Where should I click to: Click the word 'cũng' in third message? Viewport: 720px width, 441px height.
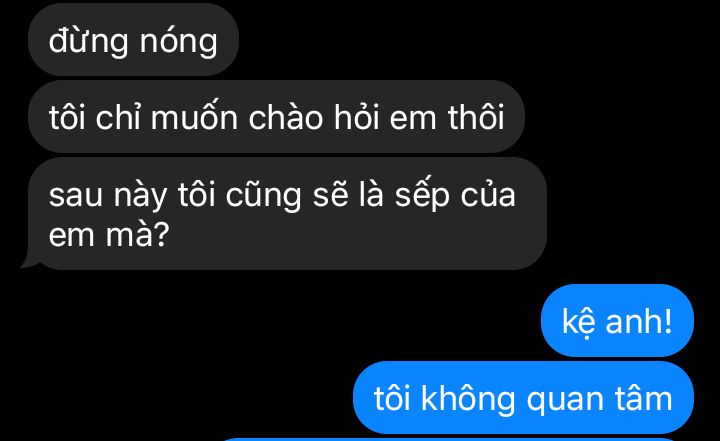[x=263, y=197]
